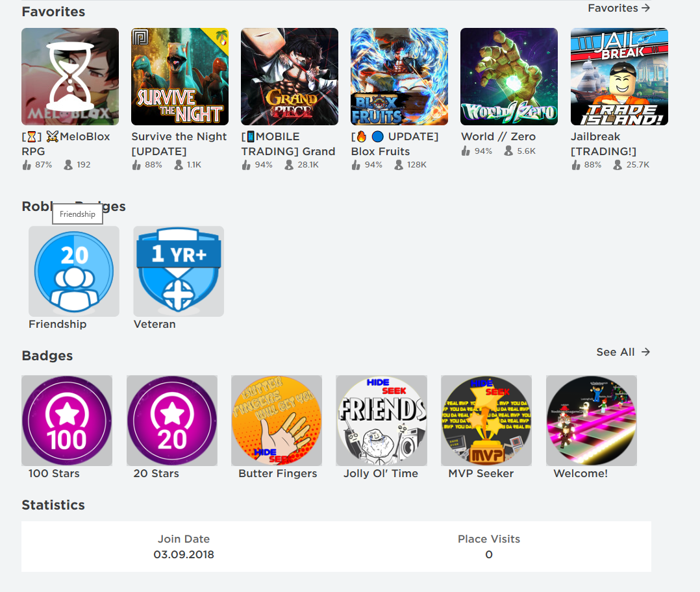Image resolution: width=700 pixels, height=592 pixels.
Task: Click the Friendship 20 badge icon
Action: pos(74,271)
